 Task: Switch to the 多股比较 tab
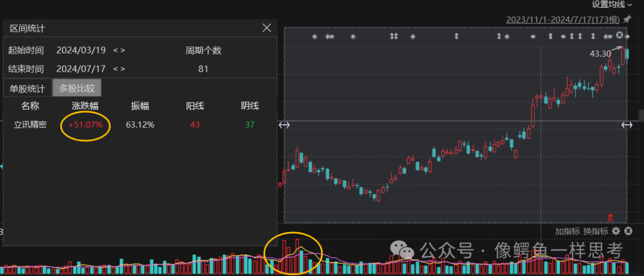77,88
